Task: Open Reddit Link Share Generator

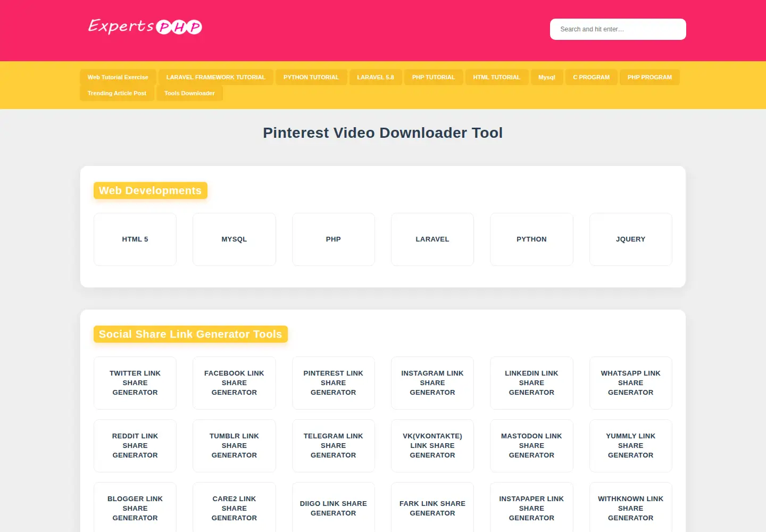Action: pyautogui.click(x=135, y=446)
